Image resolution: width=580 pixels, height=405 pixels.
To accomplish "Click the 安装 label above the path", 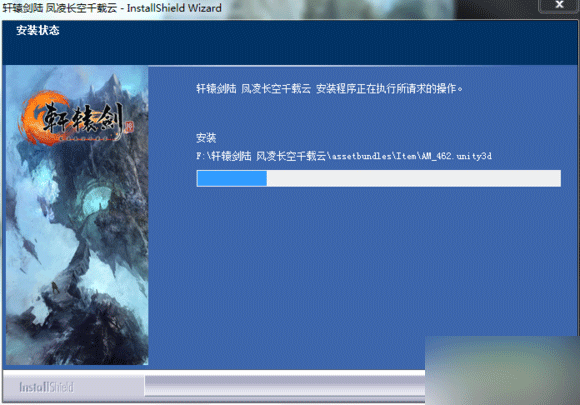I will click(206, 138).
